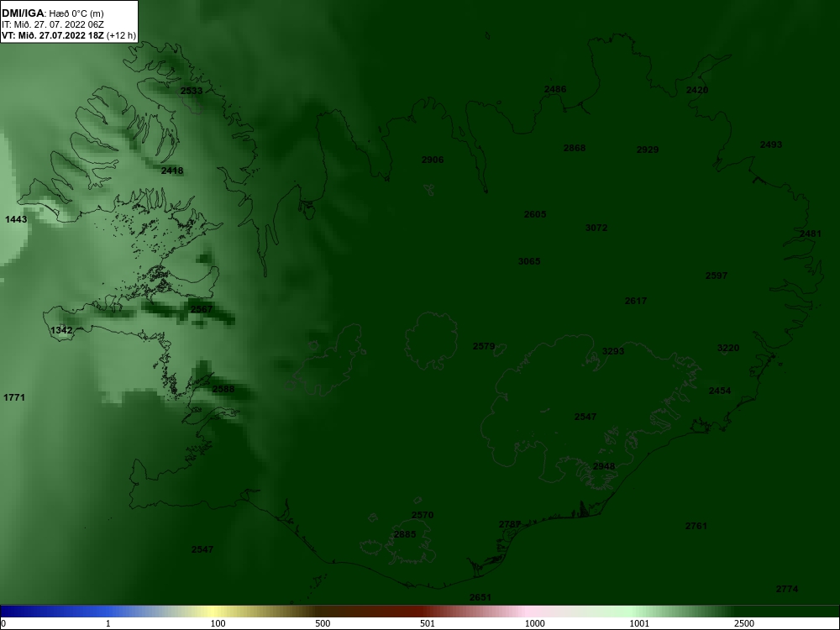Viewport: 840px width, 630px height.
Task: Select the 1443 label on the map
Action: click(x=15, y=219)
